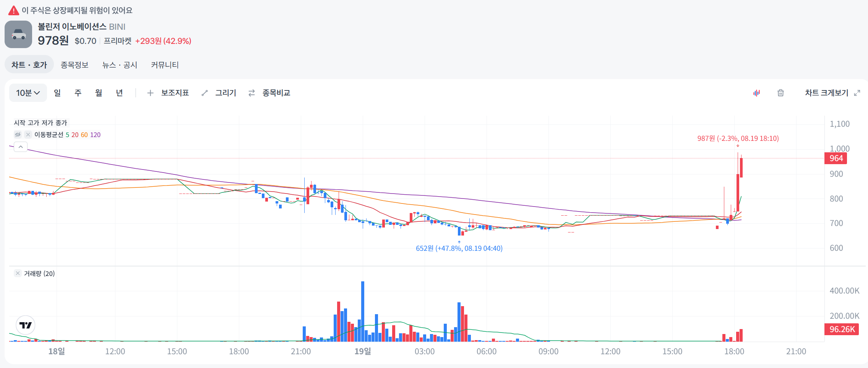Go to the 커뮤니티 tab

pyautogui.click(x=165, y=65)
